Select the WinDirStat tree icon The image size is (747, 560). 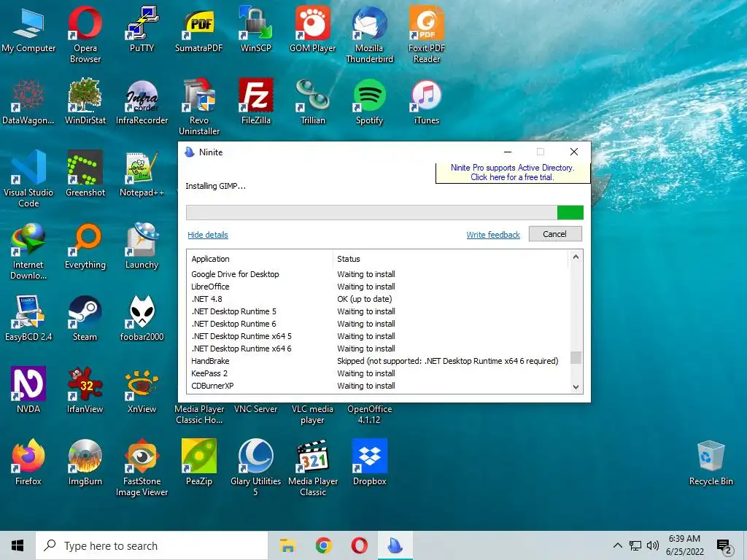click(x=85, y=101)
